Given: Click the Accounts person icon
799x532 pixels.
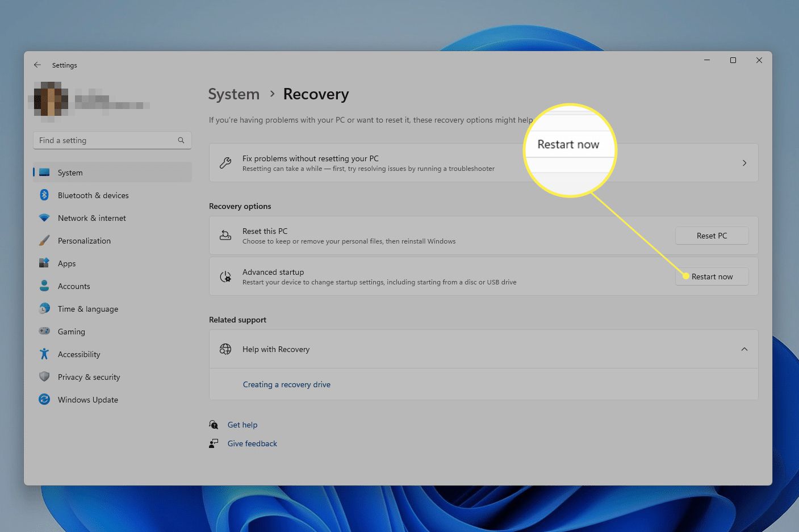Looking at the screenshot, I should (44, 286).
